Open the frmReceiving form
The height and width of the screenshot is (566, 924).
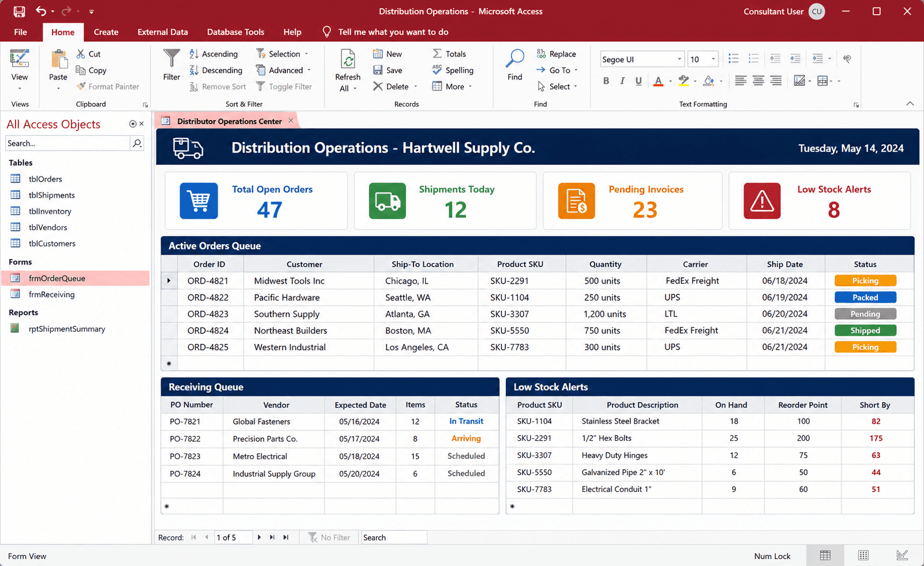[x=52, y=294]
